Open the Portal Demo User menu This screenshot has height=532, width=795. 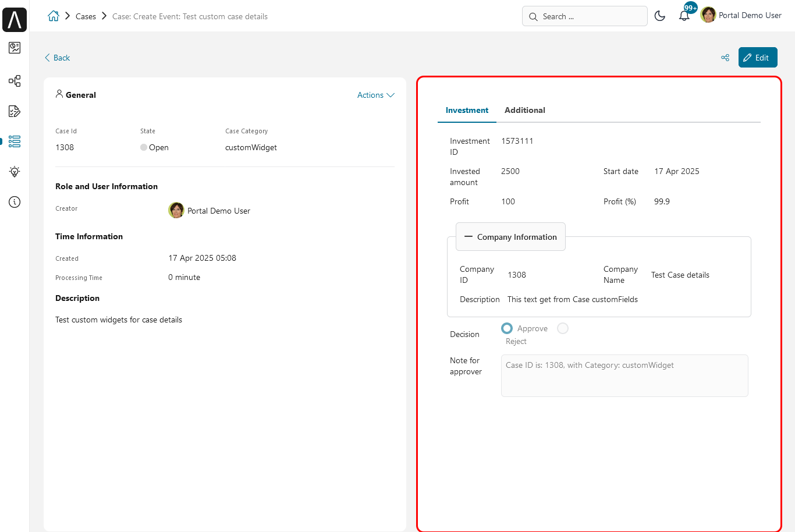click(741, 15)
